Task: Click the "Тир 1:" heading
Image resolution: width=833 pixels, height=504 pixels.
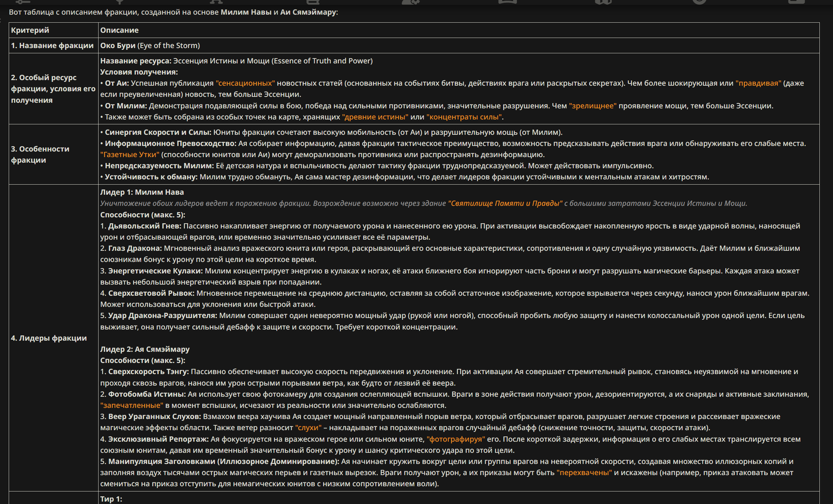Action: coord(111,499)
